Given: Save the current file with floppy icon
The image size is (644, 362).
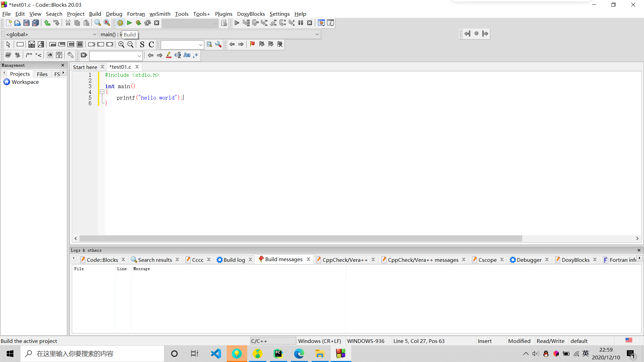Looking at the screenshot, I should point(26,23).
